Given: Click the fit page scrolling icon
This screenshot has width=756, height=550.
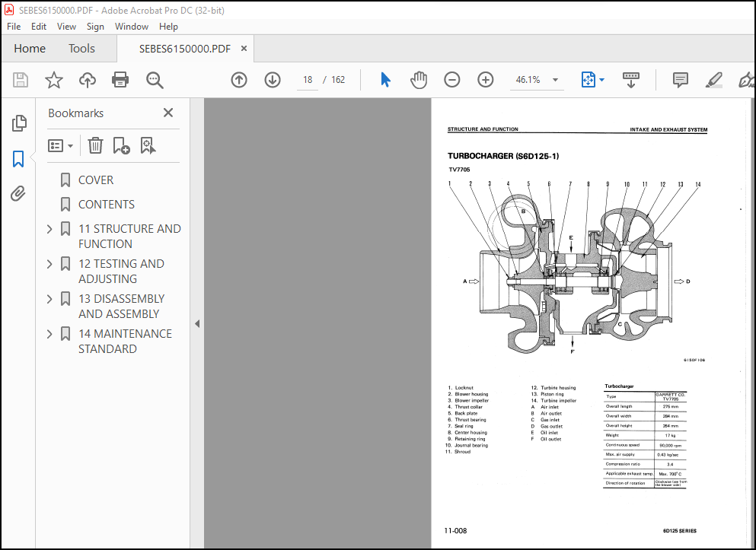Looking at the screenshot, I should pos(589,79).
